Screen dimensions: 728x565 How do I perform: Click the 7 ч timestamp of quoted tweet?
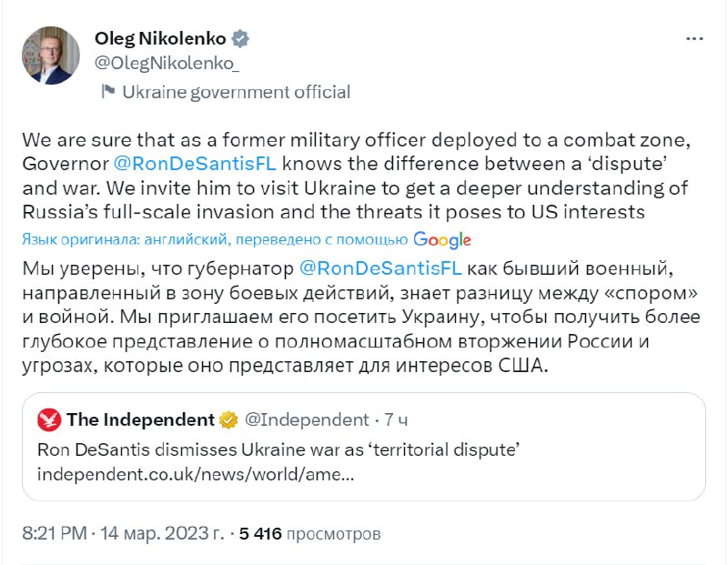coord(395,419)
